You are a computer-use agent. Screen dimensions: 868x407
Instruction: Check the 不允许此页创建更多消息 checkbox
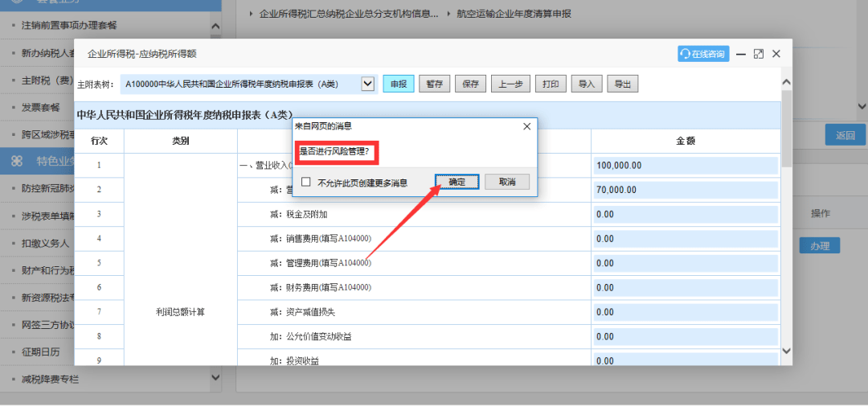pos(306,183)
